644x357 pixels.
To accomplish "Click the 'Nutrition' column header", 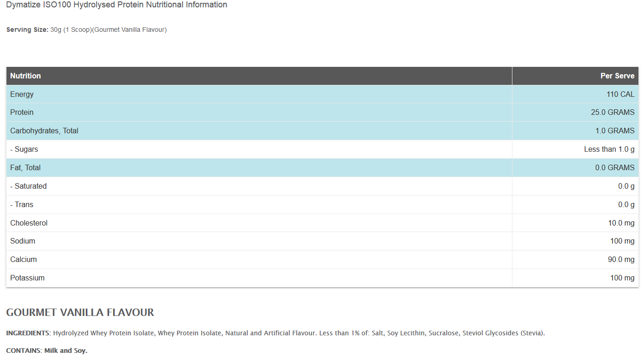I will [25, 76].
